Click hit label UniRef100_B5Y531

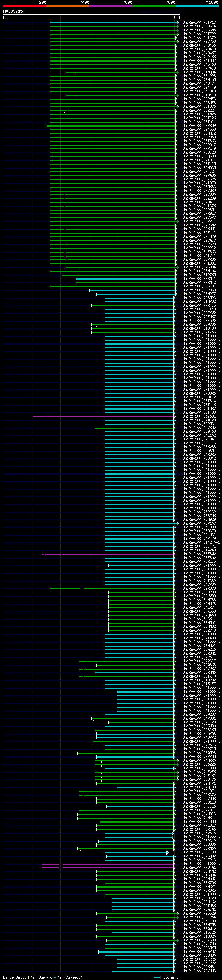pos(199,416)
